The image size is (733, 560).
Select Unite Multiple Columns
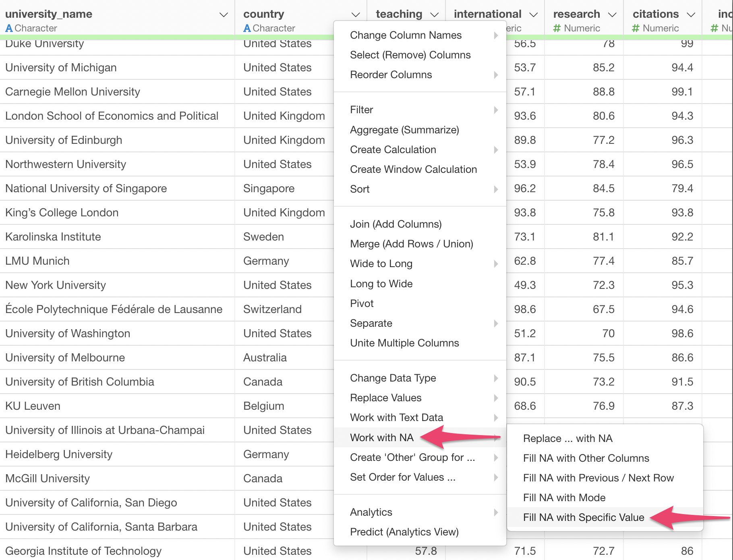pyautogui.click(x=420, y=343)
